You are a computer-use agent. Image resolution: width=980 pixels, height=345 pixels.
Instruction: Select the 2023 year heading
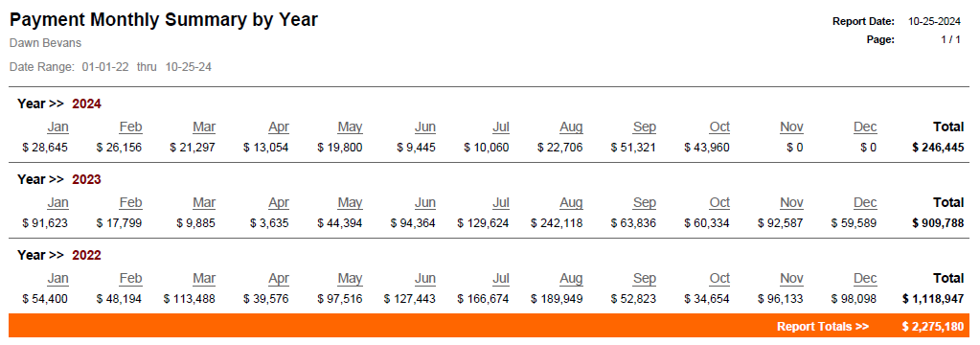pyautogui.click(x=86, y=179)
